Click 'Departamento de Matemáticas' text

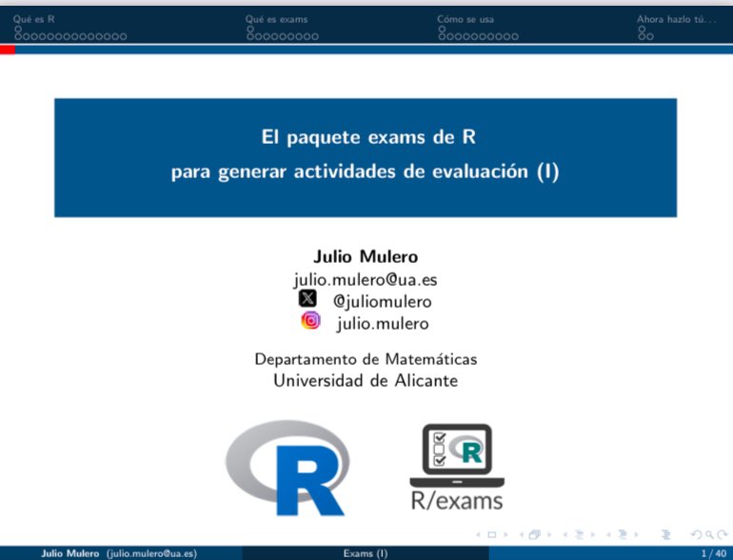pyautogui.click(x=366, y=359)
